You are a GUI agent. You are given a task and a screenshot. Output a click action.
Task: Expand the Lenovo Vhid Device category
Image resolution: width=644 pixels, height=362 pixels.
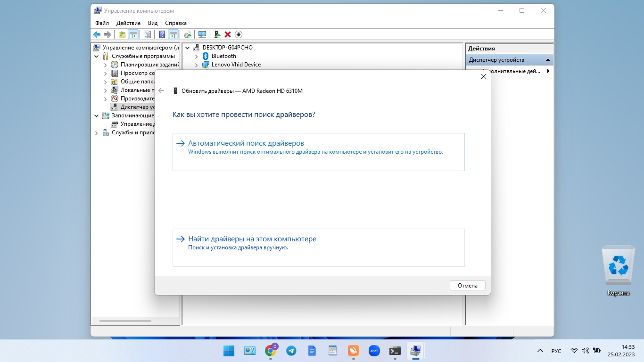[197, 65]
